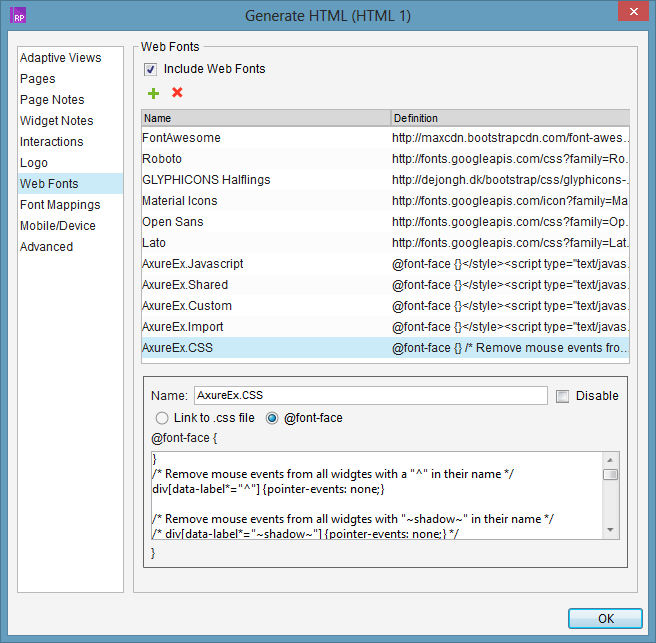Screen dimensions: 656x643
Task: Select the Widget Notes section
Action: (57, 121)
